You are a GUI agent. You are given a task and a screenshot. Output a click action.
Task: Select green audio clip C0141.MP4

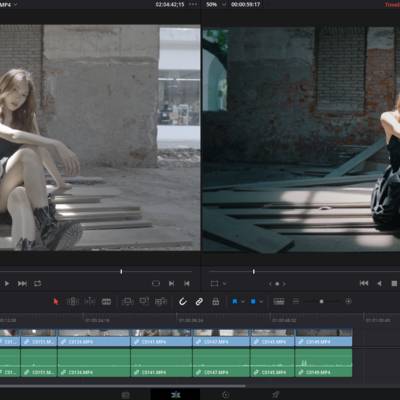pos(161,363)
